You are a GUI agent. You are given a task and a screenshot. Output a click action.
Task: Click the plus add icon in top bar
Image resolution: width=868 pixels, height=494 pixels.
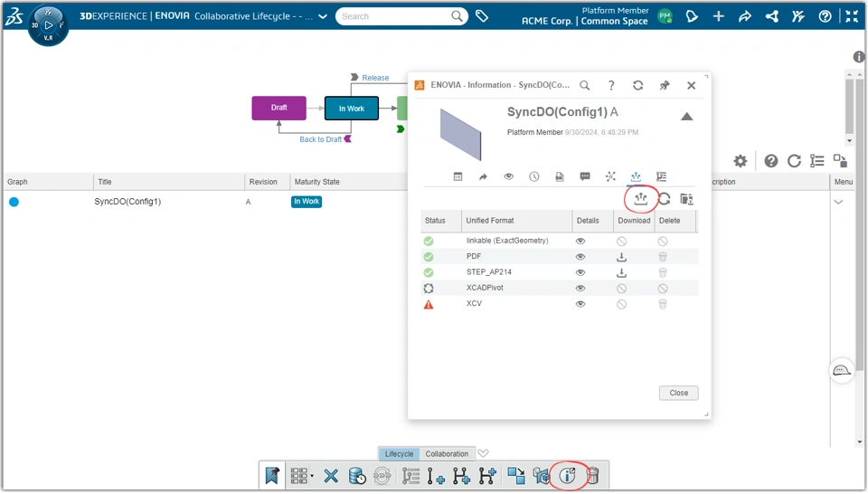click(x=719, y=16)
